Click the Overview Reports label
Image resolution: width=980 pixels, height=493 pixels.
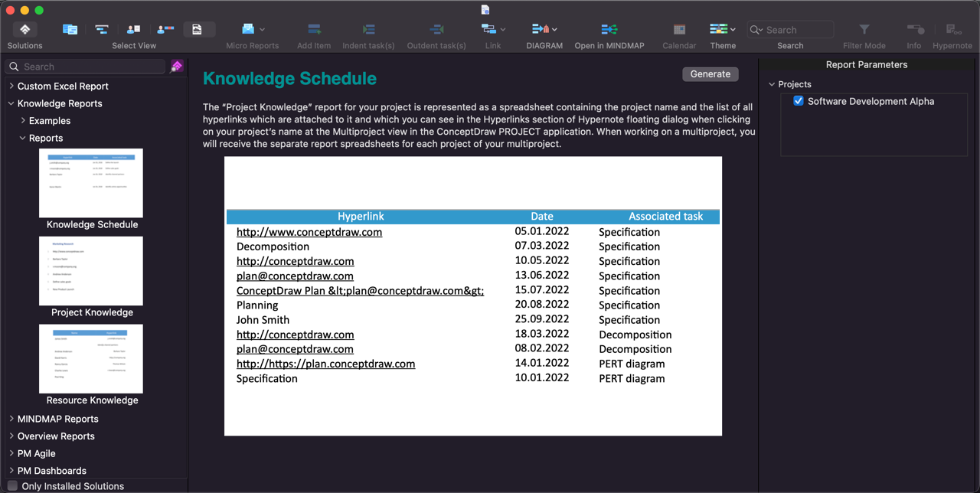pos(56,436)
